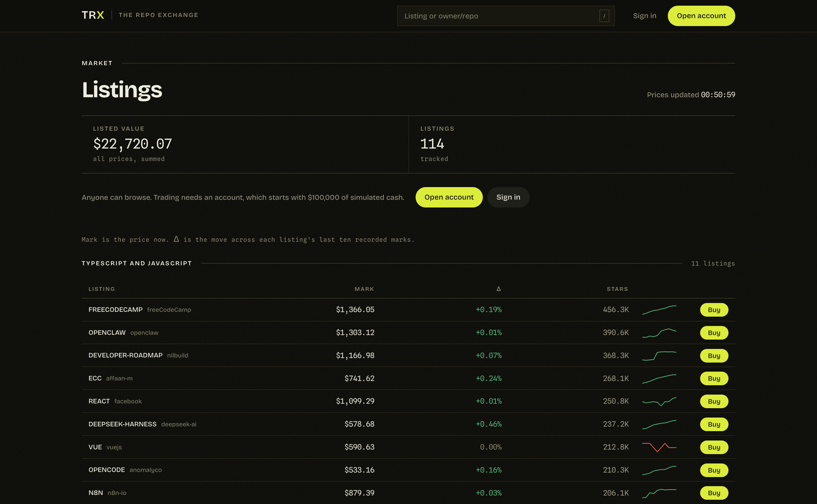817x504 pixels.
Task: Open the DEEPSEEK-HARNESS listing name
Action: pos(123,424)
